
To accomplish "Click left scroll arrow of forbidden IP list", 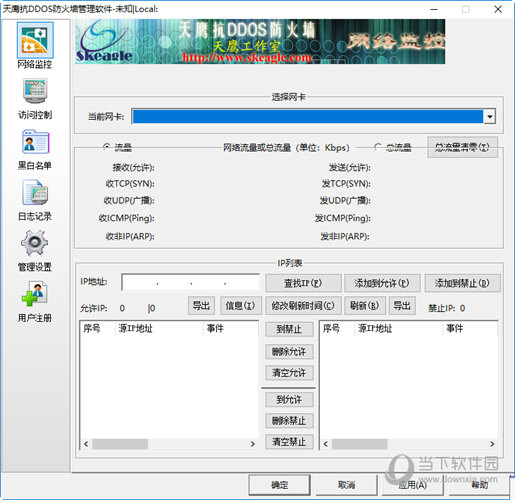I will (x=326, y=444).
